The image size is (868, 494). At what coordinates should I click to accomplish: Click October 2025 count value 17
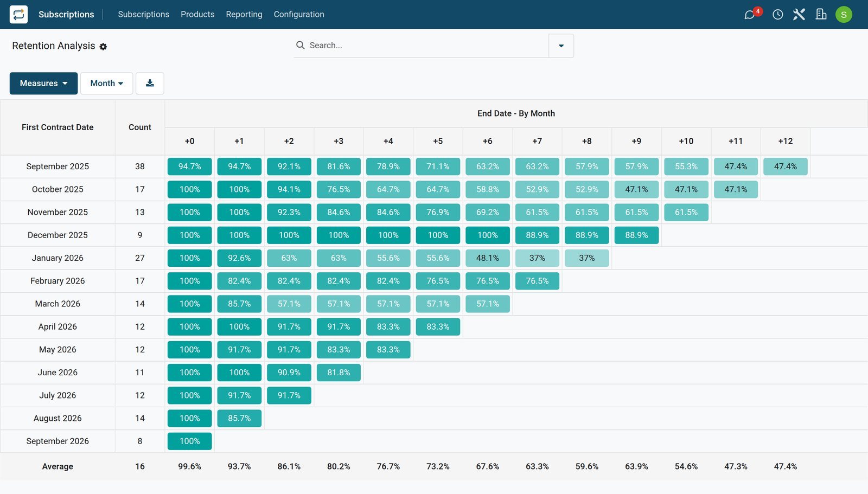coord(140,189)
